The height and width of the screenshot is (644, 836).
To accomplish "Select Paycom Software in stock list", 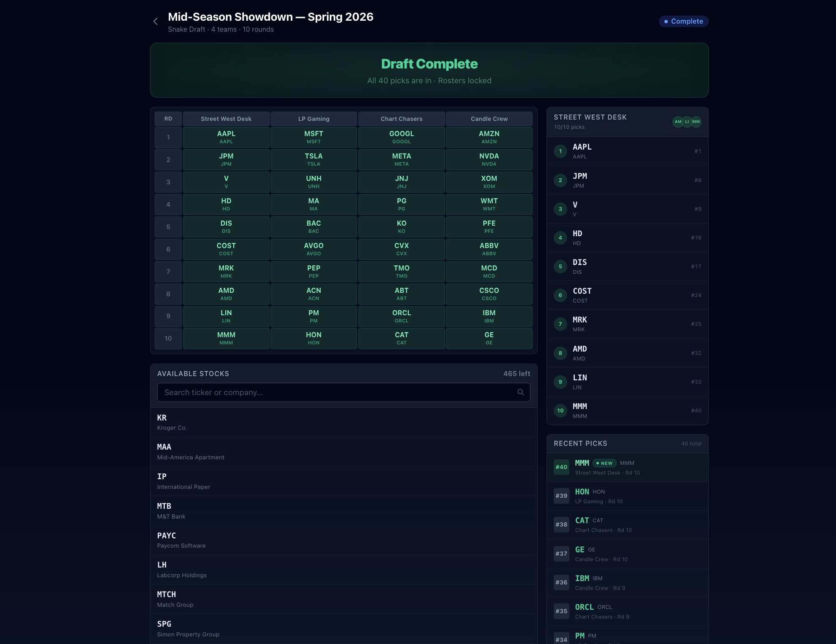I will click(343, 540).
